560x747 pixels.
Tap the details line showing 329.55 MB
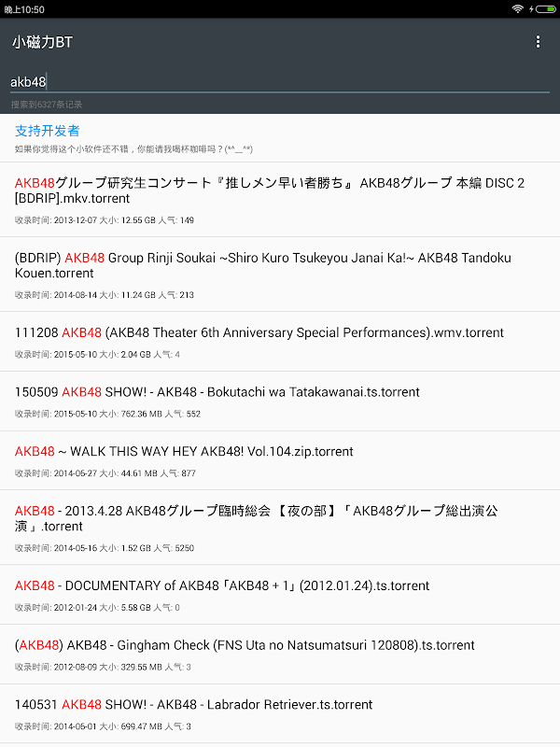[x=103, y=667]
